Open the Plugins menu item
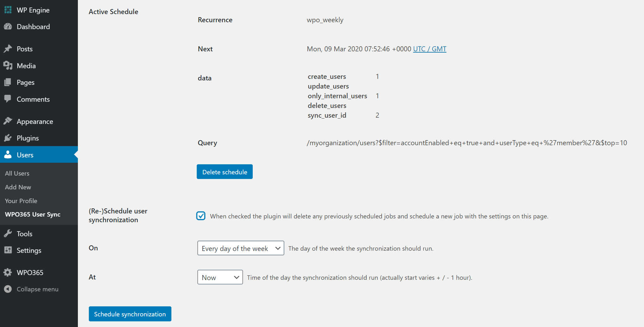The image size is (644, 327). 39,138
